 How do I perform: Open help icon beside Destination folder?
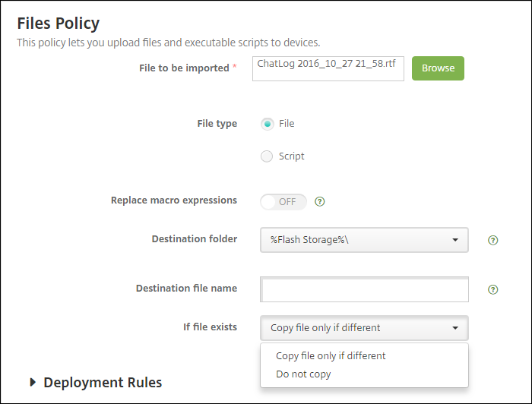pos(493,240)
